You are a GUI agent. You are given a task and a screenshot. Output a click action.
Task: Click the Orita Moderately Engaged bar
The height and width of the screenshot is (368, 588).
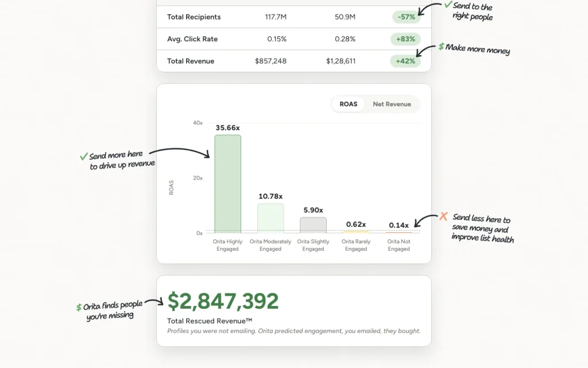point(270,218)
